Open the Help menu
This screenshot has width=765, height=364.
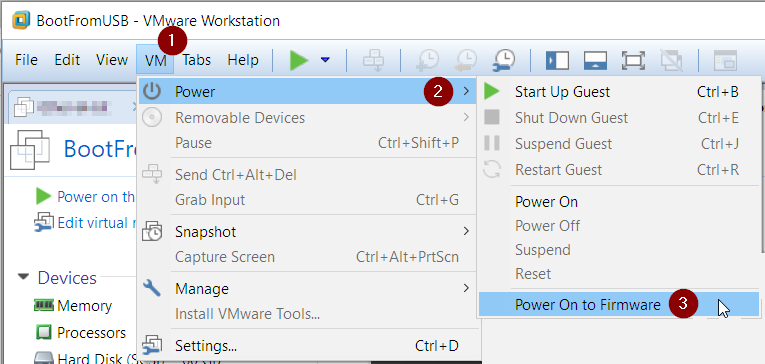(x=243, y=60)
